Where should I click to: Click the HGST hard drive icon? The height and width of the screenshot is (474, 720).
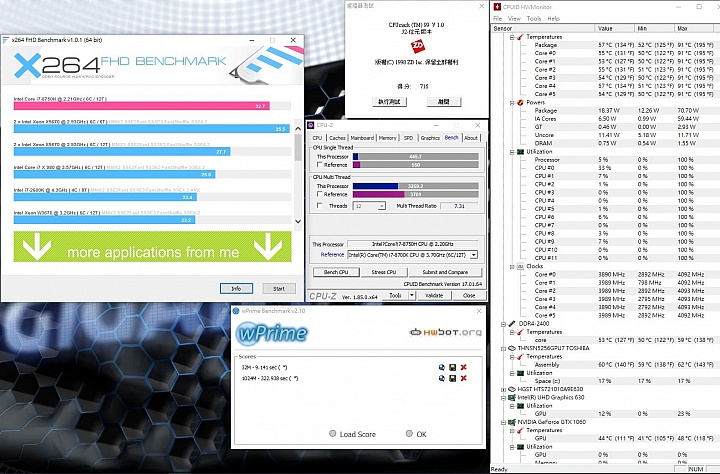512,389
